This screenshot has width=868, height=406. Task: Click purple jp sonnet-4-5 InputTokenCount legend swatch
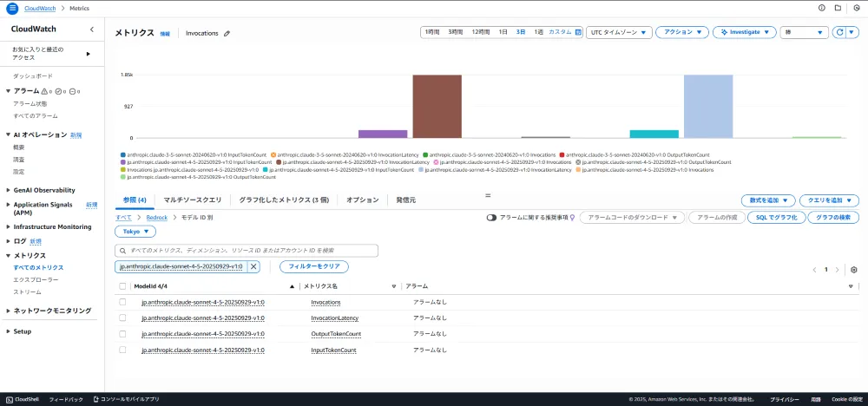point(122,162)
